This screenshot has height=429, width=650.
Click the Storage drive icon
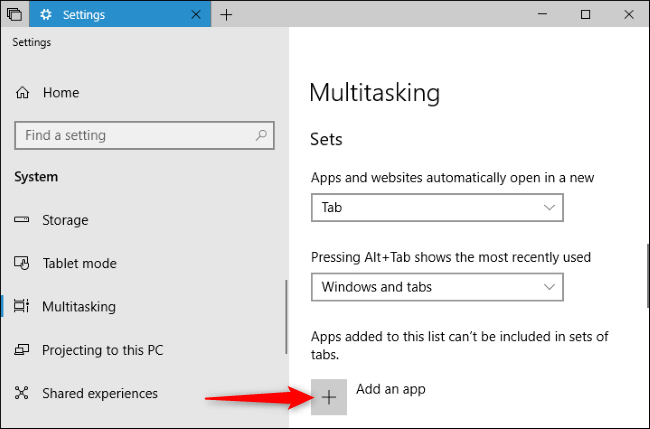(23, 220)
